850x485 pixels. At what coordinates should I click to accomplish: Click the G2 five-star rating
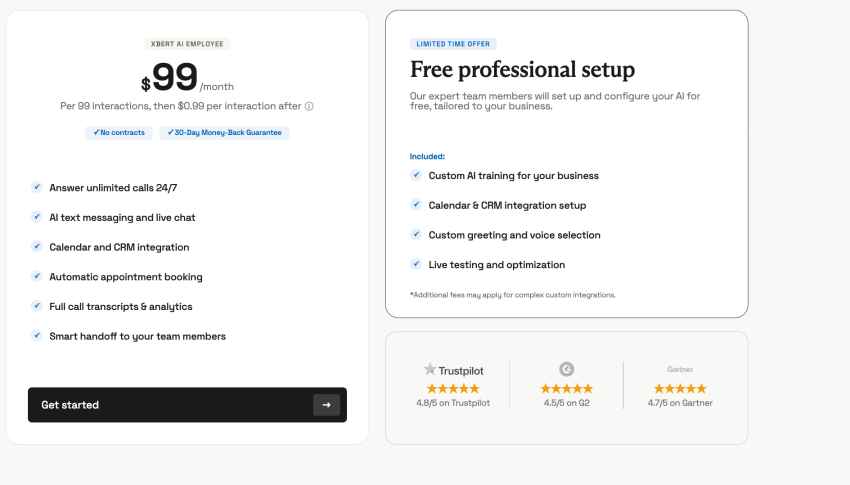[566, 388]
